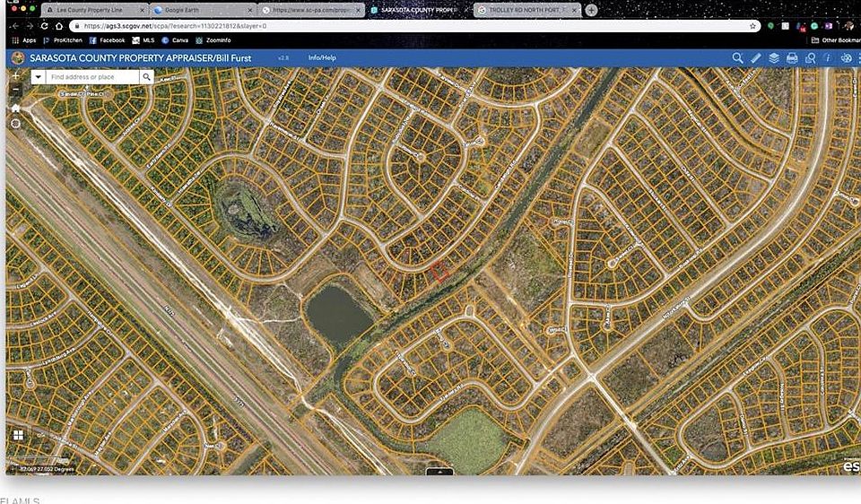Select the red highlighted parcel on map

pos(439,273)
